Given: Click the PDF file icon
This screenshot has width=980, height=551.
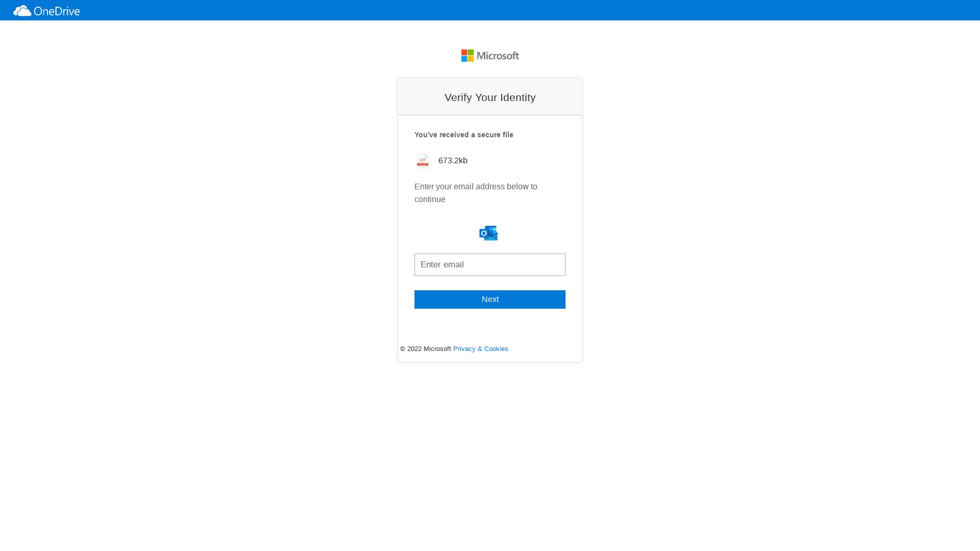Looking at the screenshot, I should (x=423, y=161).
